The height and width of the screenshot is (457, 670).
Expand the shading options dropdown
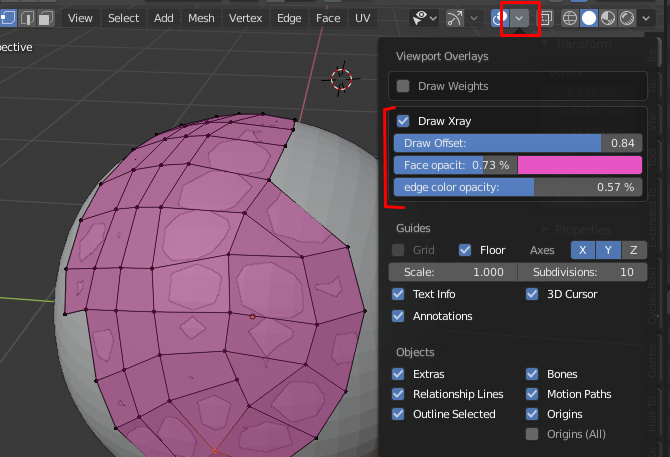point(646,18)
